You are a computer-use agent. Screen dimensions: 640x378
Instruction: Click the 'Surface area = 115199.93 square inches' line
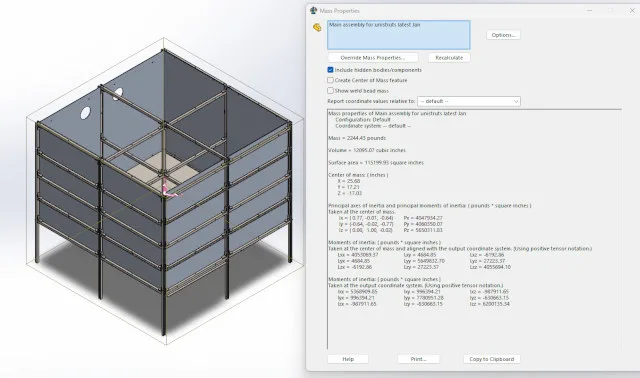(x=376, y=162)
